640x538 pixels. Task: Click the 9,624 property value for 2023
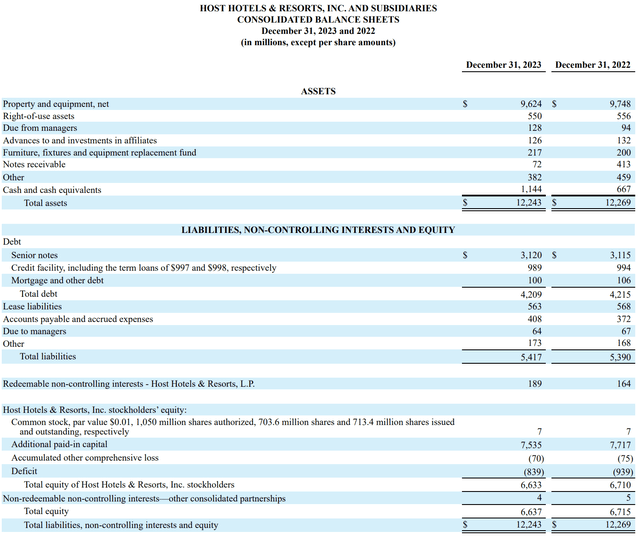531,104
